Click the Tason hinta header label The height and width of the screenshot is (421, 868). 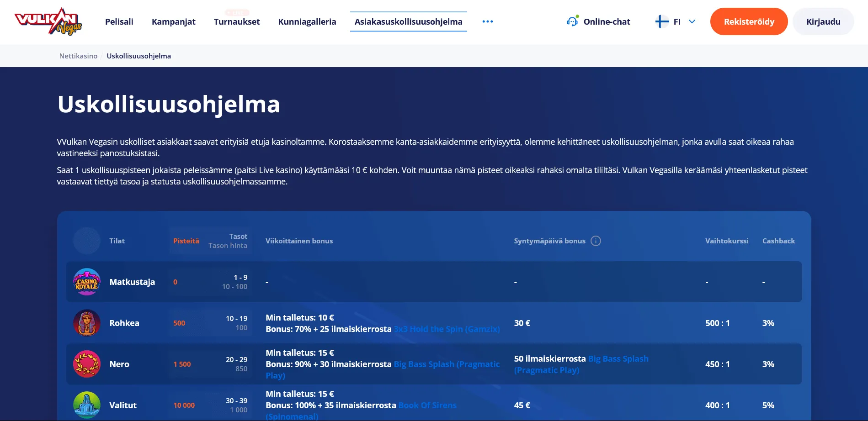tap(228, 246)
